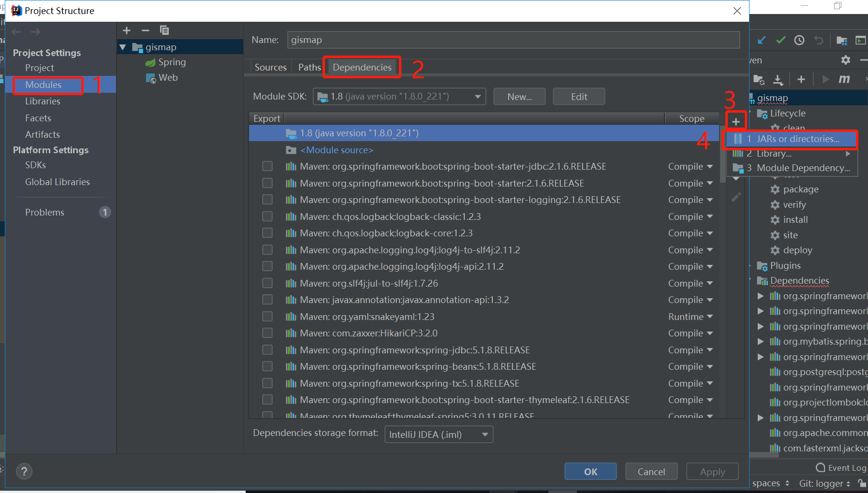Screen dimensions: 868x493
Task: Click the copy module icon
Action: click(164, 30)
